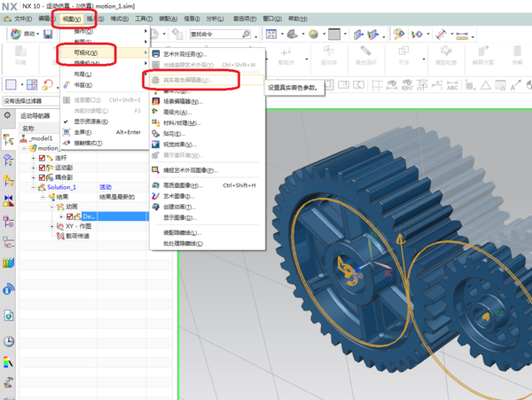532x400 pixels.
Task: Click the history clock icon in the resource bar
Action: pos(8,341)
